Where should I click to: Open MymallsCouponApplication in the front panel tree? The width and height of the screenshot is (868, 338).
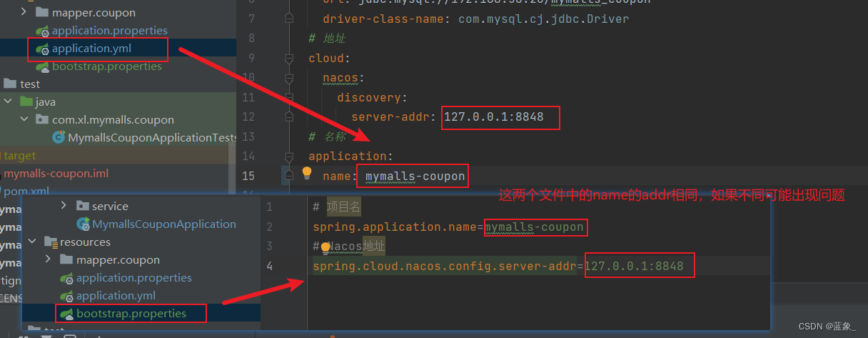[164, 224]
